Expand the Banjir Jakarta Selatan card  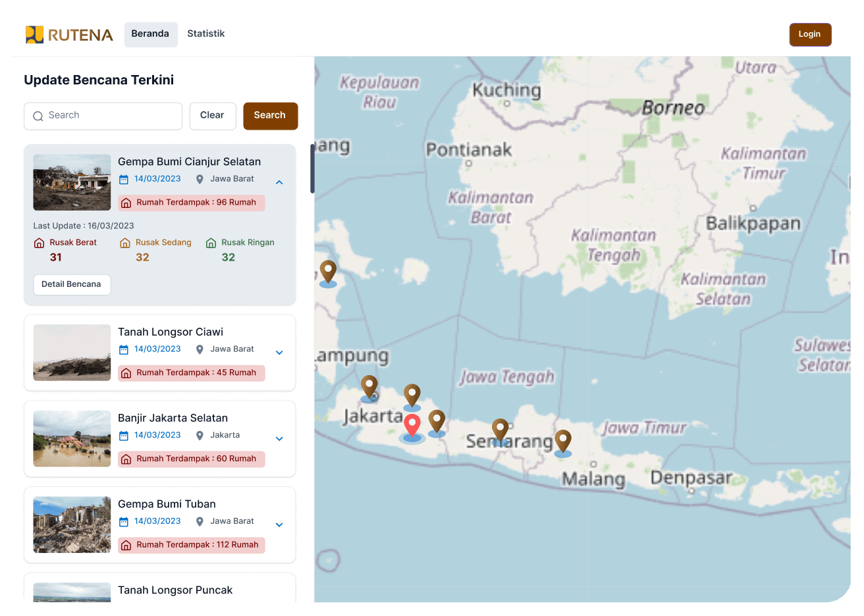(279, 439)
